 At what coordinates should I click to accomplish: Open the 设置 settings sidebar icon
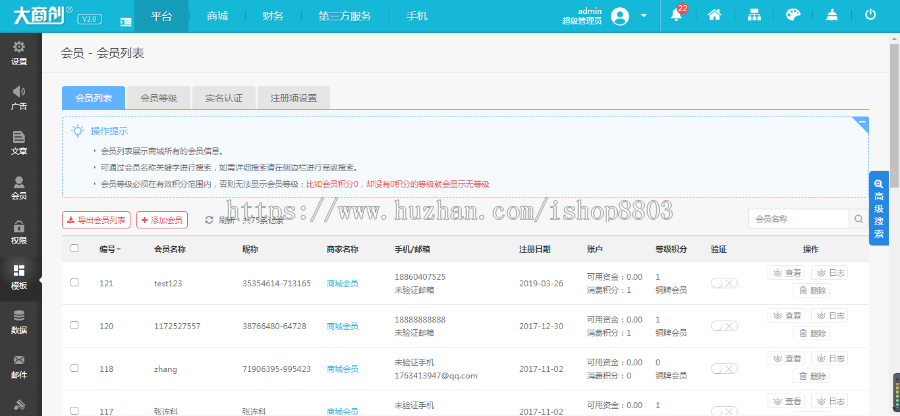[20, 53]
